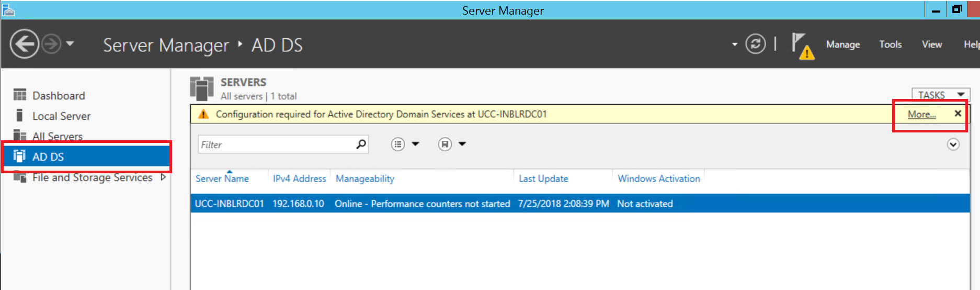The height and width of the screenshot is (290, 980).
Task: Click the forward navigation arrow
Action: (51, 44)
